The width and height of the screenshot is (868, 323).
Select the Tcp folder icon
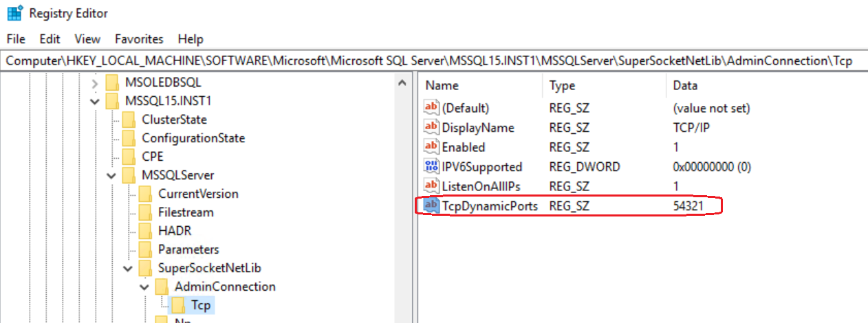tap(179, 305)
